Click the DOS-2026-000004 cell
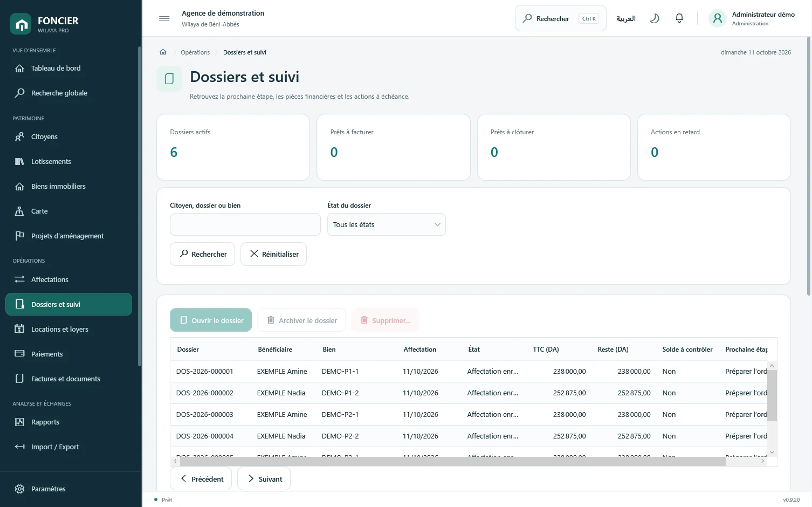 coord(205,436)
